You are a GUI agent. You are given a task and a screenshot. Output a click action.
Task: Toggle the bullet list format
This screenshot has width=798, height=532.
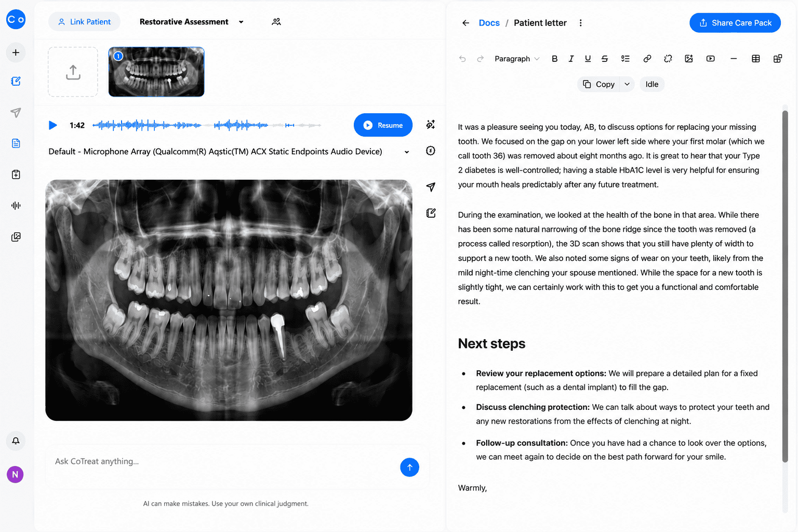pyautogui.click(x=626, y=59)
